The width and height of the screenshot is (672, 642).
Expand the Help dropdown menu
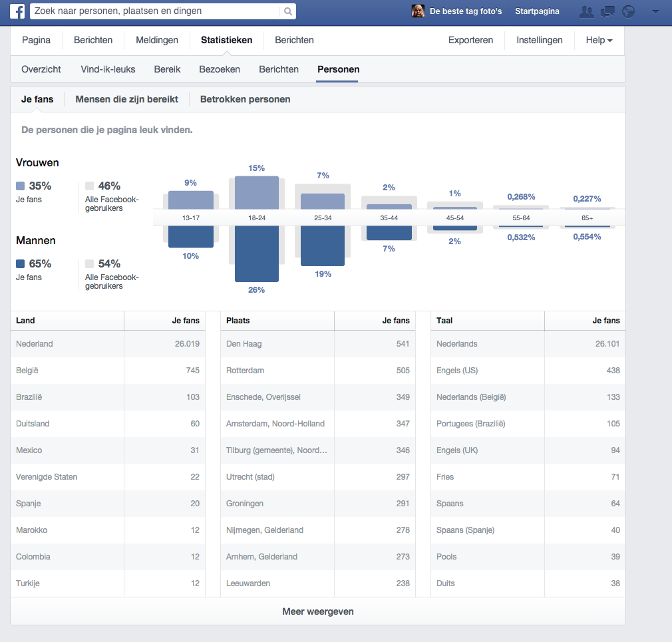click(599, 41)
